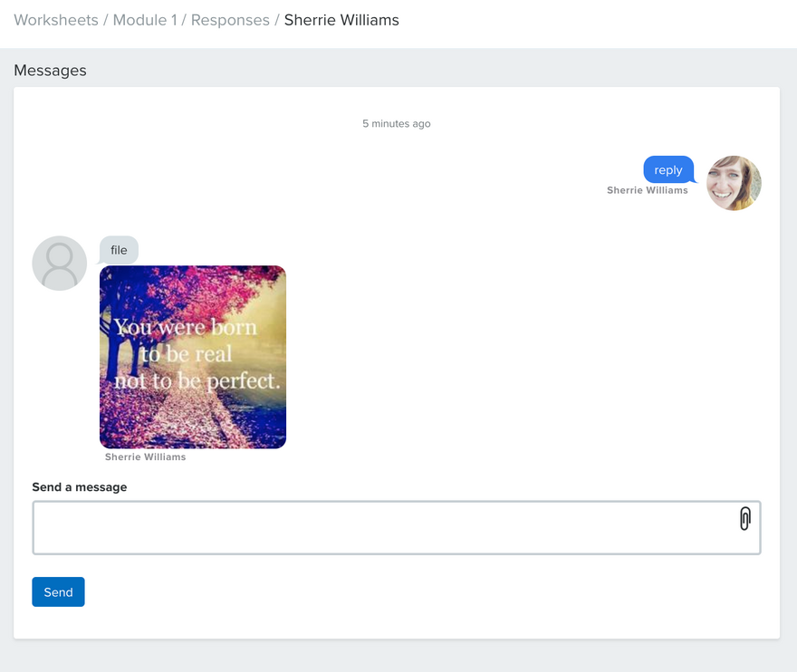Click the gray default user avatar

[60, 264]
